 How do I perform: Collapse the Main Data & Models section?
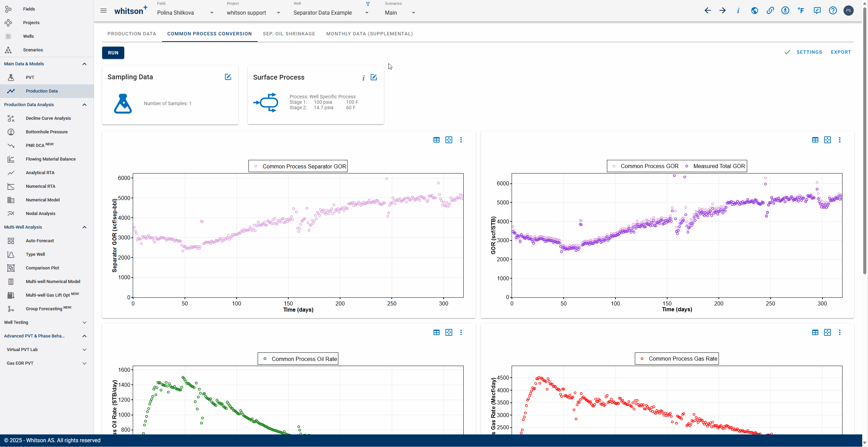click(84, 64)
